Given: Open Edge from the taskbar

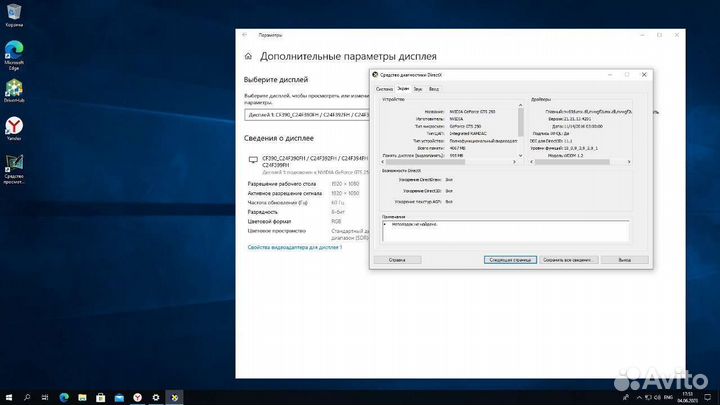Looking at the screenshot, I should tap(64, 397).
